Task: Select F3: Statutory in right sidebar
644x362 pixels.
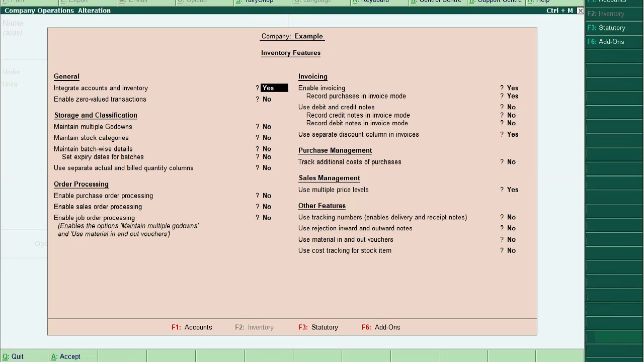Action: (614, 28)
